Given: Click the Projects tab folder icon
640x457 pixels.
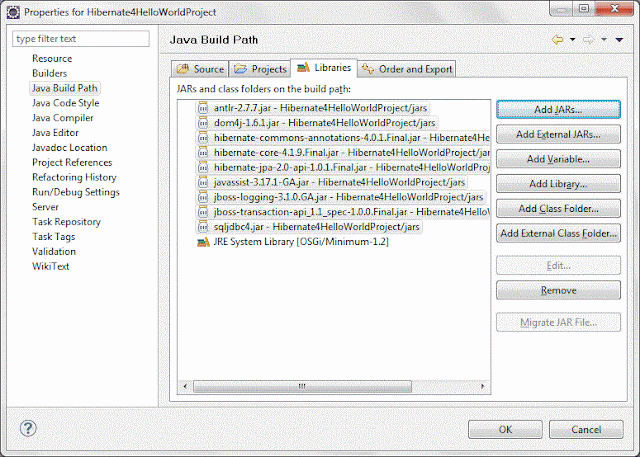Looking at the screenshot, I should click(x=240, y=69).
